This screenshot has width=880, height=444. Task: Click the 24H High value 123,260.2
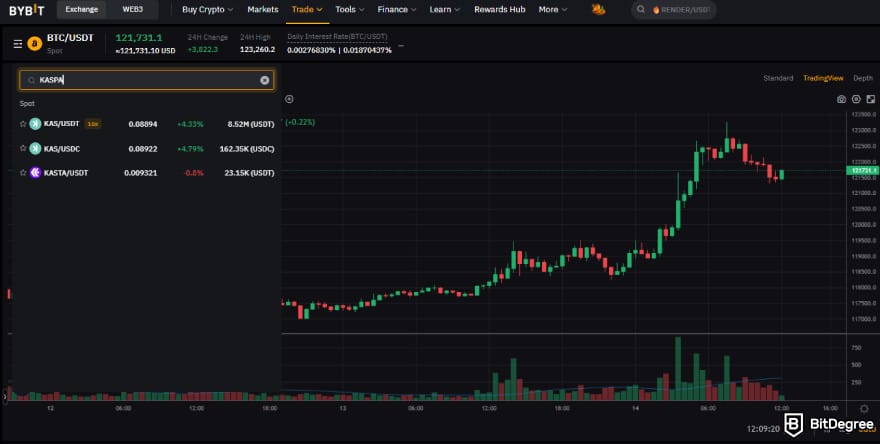257,49
